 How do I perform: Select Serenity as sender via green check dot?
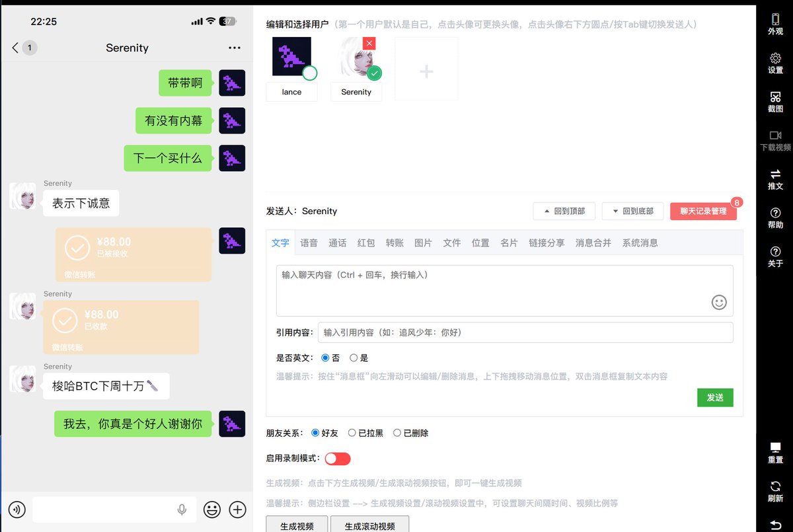375,73
